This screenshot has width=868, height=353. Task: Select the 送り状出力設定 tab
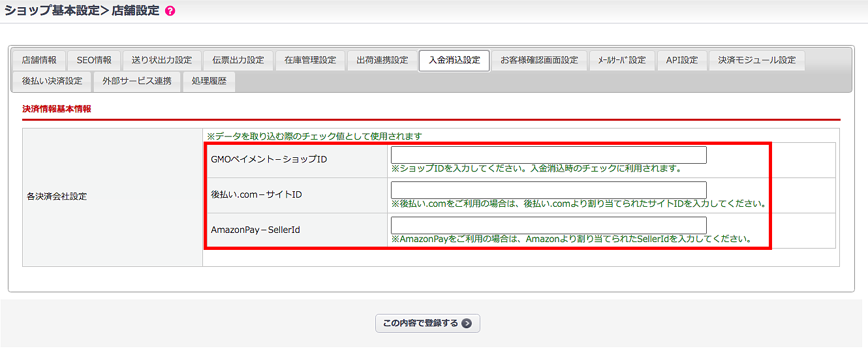162,60
